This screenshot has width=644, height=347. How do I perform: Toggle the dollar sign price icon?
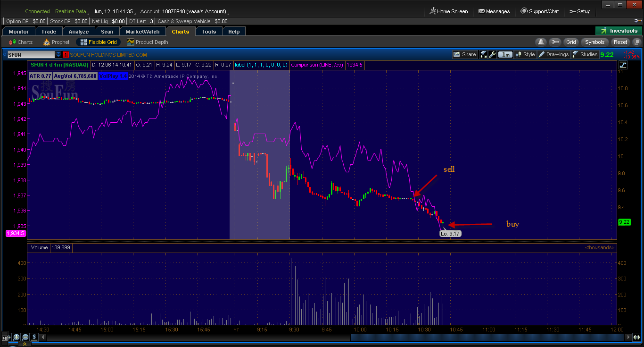click(x=34, y=337)
